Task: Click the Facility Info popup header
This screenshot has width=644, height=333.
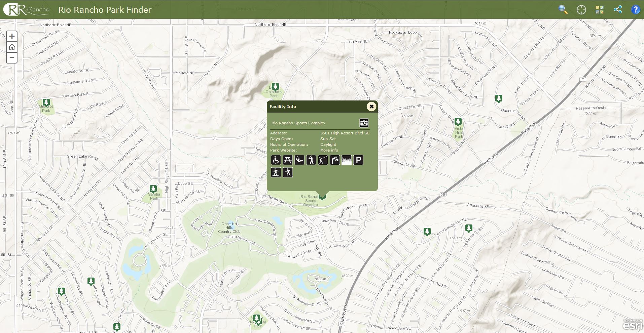Action: 322,107
